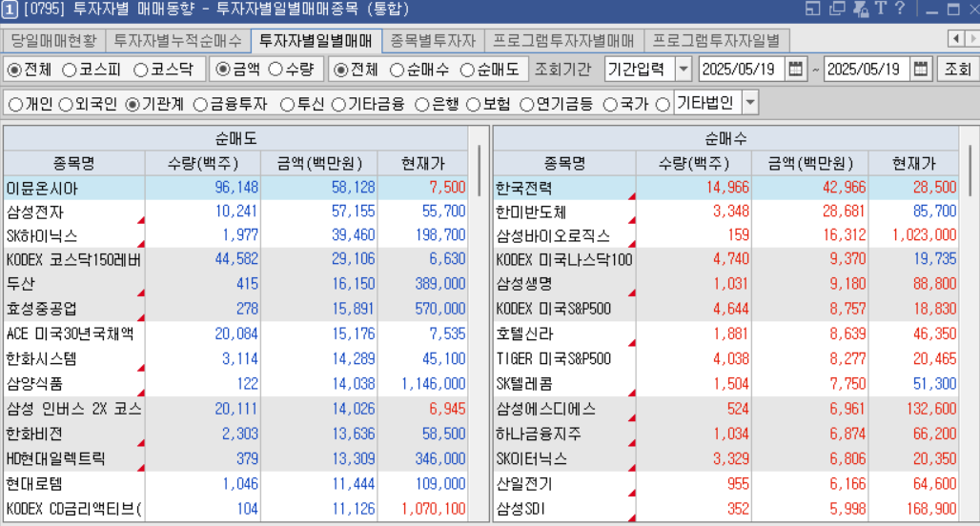This screenshot has height=526, width=980.
Task: Switch to the 투자자별일별매매 tab
Action: (316, 41)
